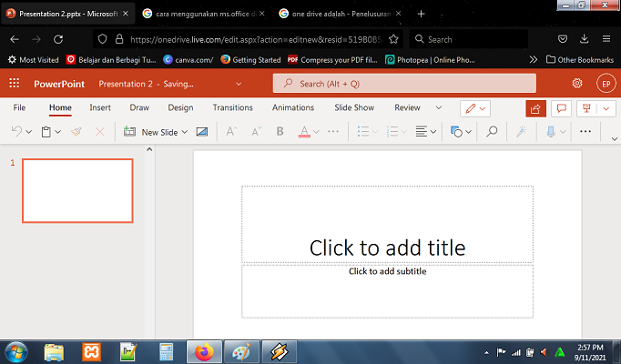Screen dimensions: 621x364
Task: Click the File menu button
Action: [19, 107]
